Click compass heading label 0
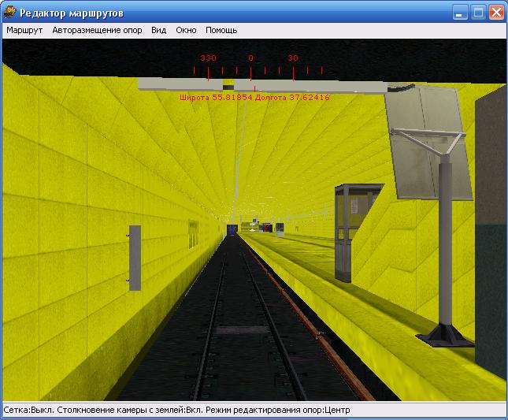Screen dimensions: 508x420 pyautogui.click(x=250, y=58)
